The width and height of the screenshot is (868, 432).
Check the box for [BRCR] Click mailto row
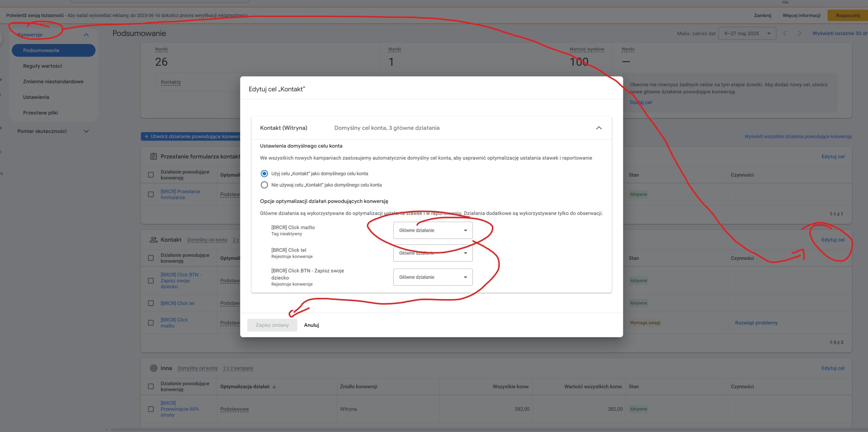pos(151,323)
